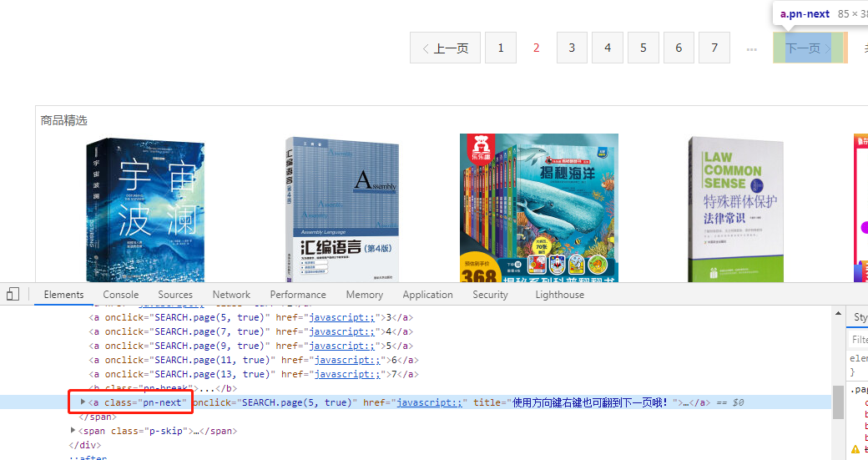Image resolution: width=868 pixels, height=460 pixels.
Task: Click javascript:; link in SEARCH.page(7, true) row
Action: pyautogui.click(x=341, y=331)
